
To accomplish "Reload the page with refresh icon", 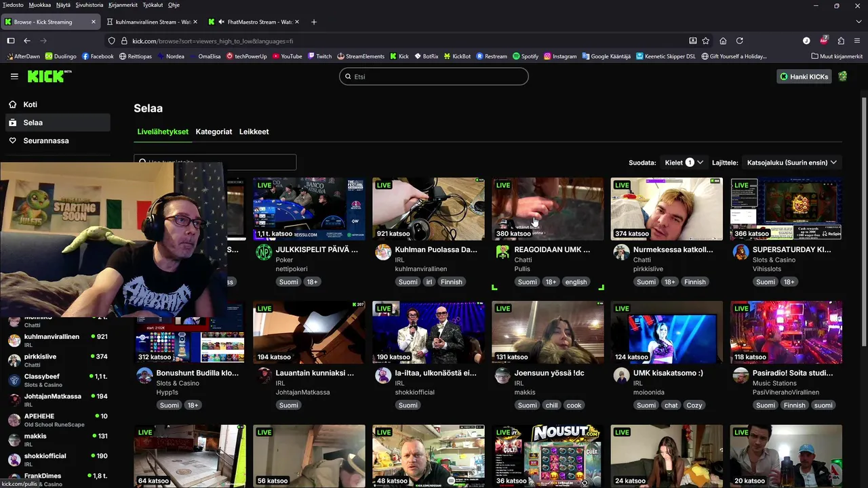I will pos(740,41).
